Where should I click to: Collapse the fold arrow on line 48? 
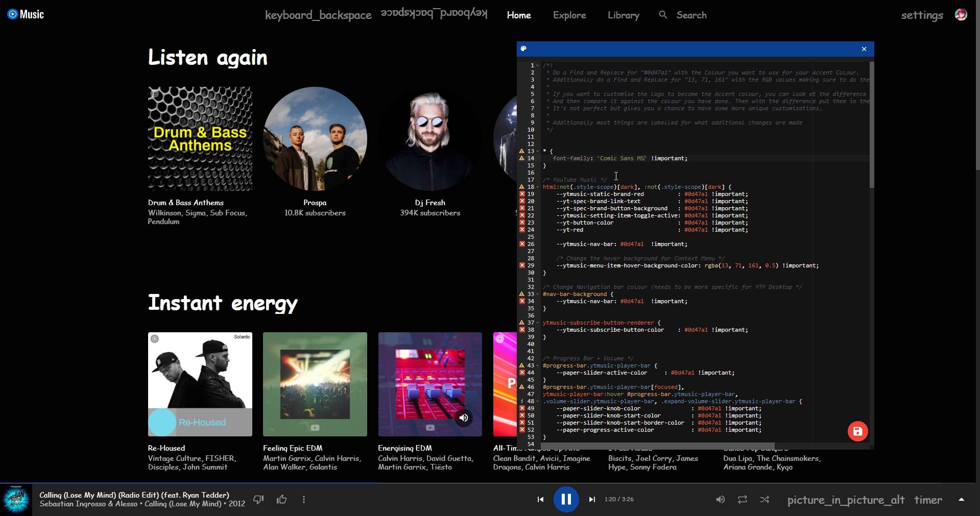point(536,401)
